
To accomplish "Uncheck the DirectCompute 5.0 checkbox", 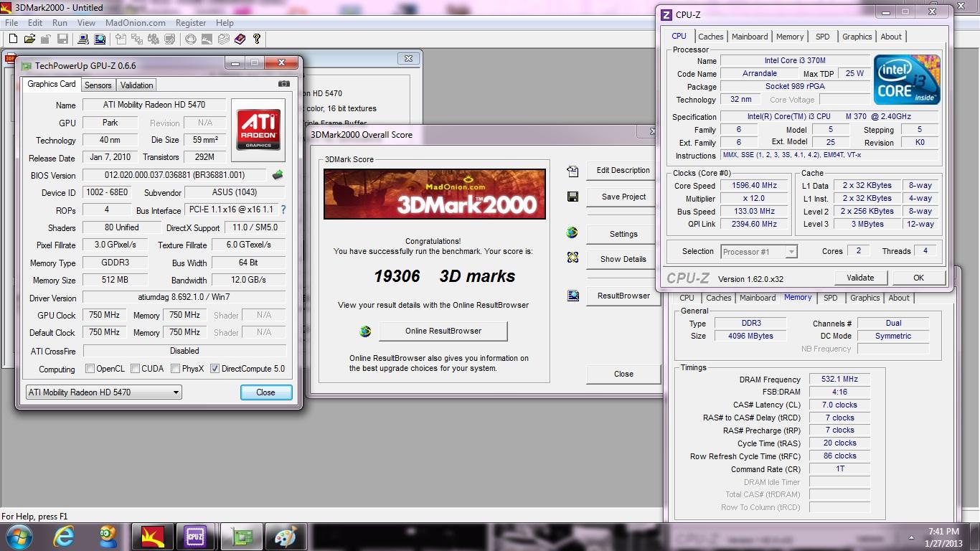I will 215,369.
